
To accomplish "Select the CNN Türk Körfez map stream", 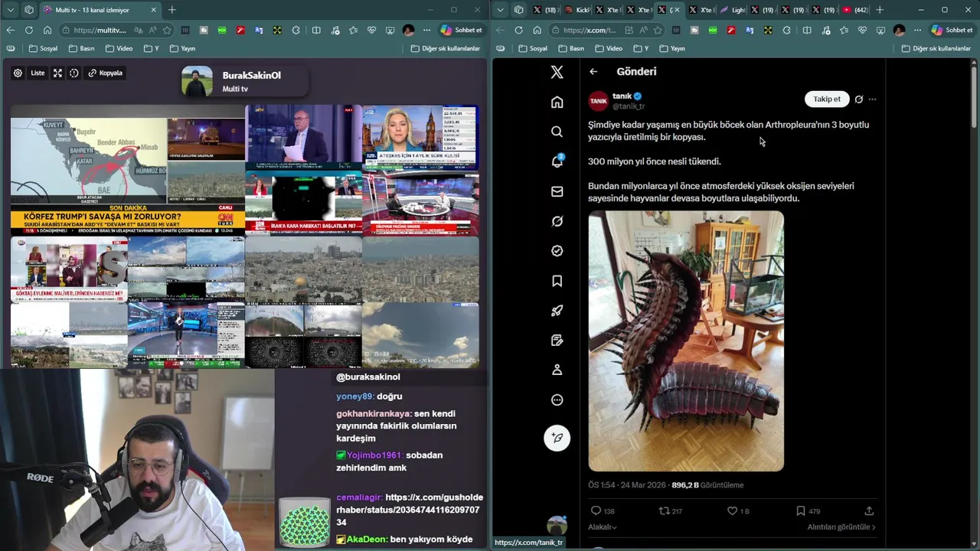I will [128, 171].
